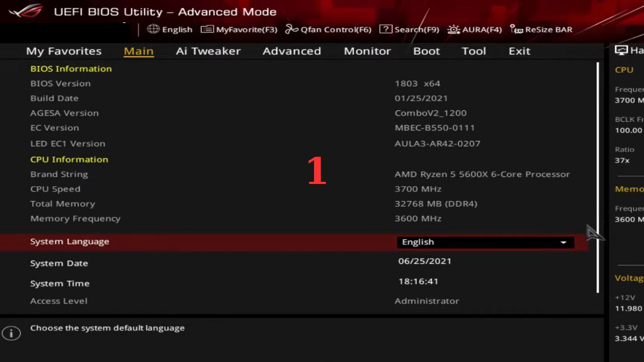644x362 pixels.
Task: Click the build date value 01/25/2021
Action: (x=421, y=99)
